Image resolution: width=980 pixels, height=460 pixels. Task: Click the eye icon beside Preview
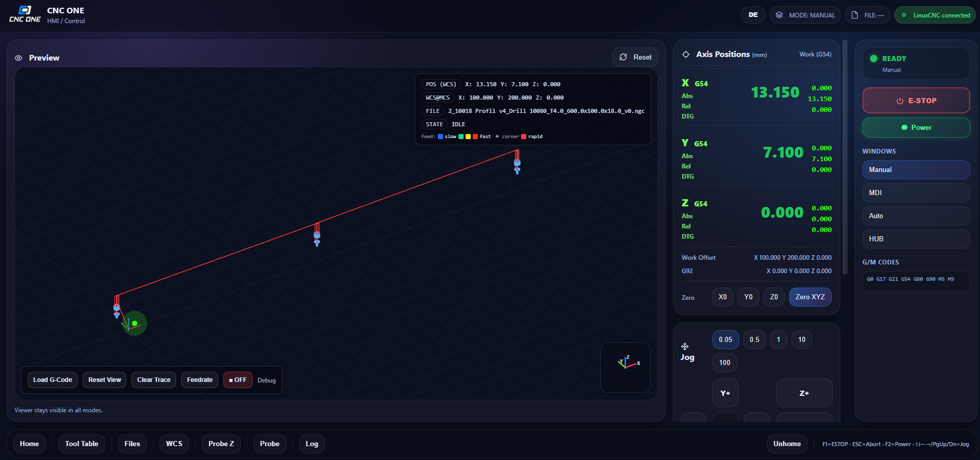(x=18, y=58)
